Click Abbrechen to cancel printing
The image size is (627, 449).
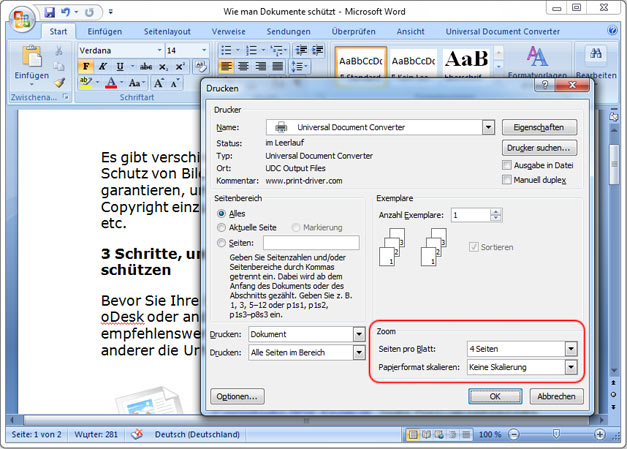(x=556, y=396)
